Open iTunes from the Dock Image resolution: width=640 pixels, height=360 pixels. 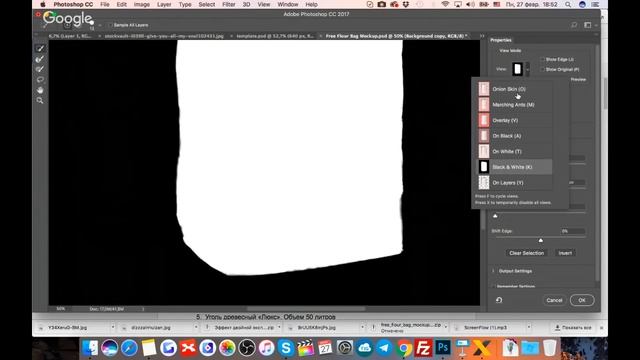click(266, 348)
